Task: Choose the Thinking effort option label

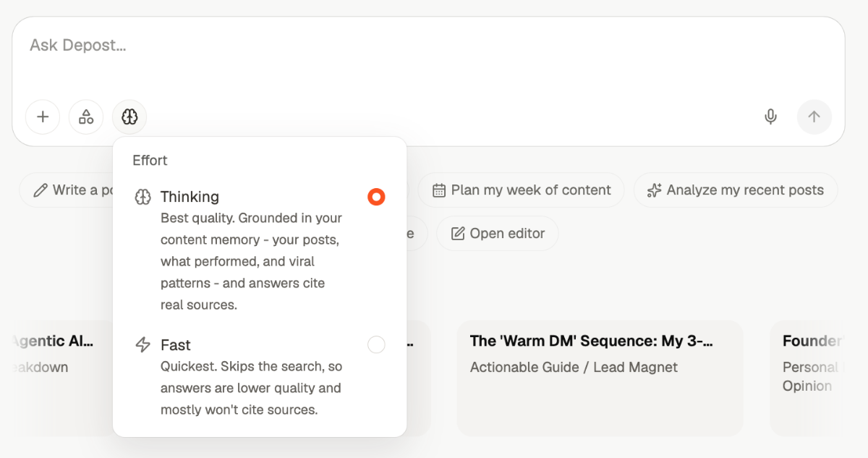Action: coord(190,197)
